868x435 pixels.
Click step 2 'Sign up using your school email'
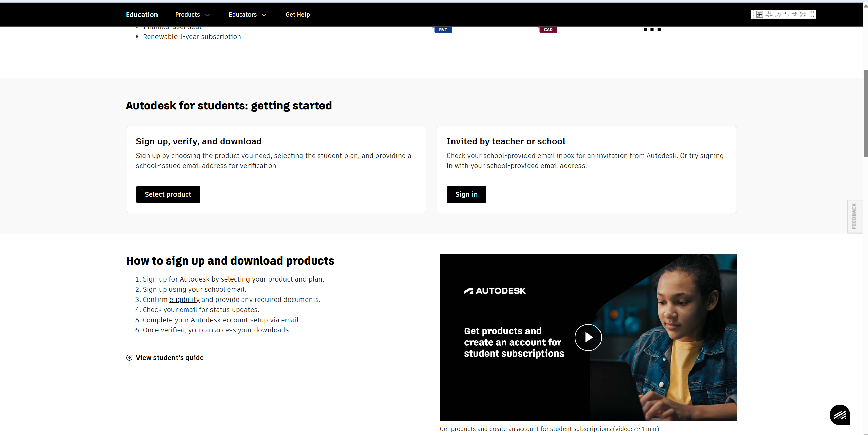click(x=195, y=289)
